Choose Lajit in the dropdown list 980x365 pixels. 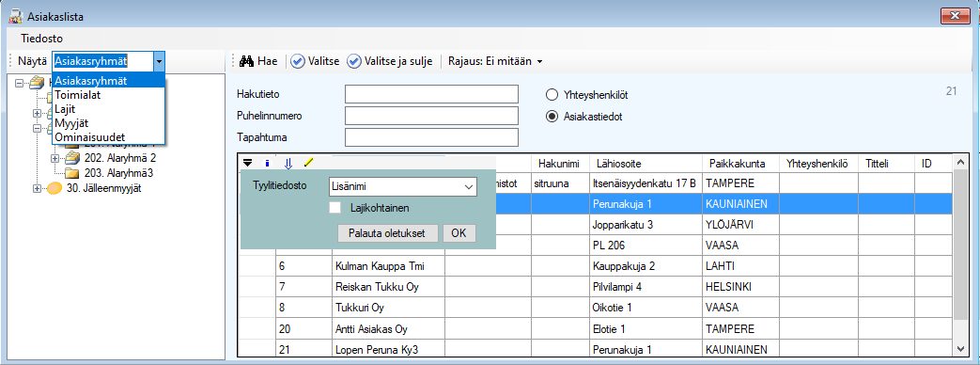pos(109,109)
